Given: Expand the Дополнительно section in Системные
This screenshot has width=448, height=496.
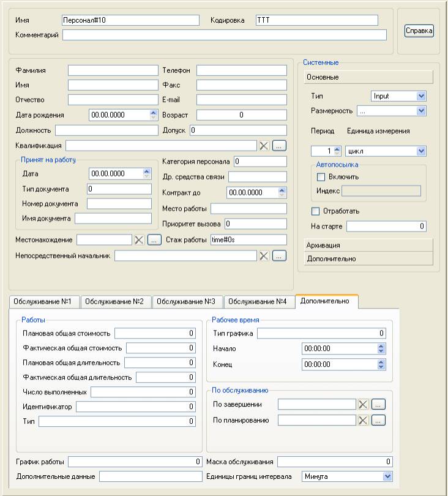Looking at the screenshot, I should (x=368, y=259).
